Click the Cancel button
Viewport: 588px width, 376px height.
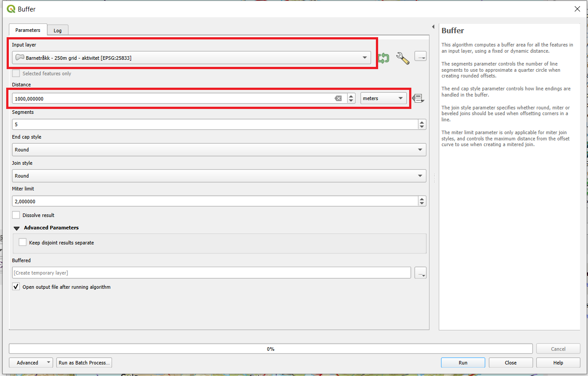tap(558, 349)
